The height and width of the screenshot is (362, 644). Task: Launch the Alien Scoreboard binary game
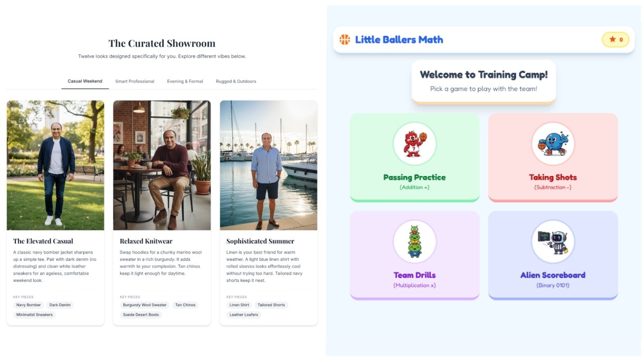click(x=553, y=255)
